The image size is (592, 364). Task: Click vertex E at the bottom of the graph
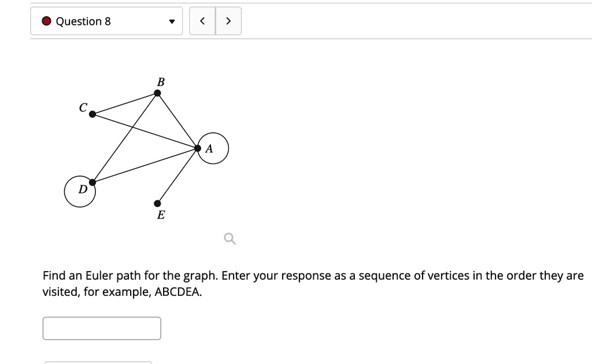[x=158, y=203]
